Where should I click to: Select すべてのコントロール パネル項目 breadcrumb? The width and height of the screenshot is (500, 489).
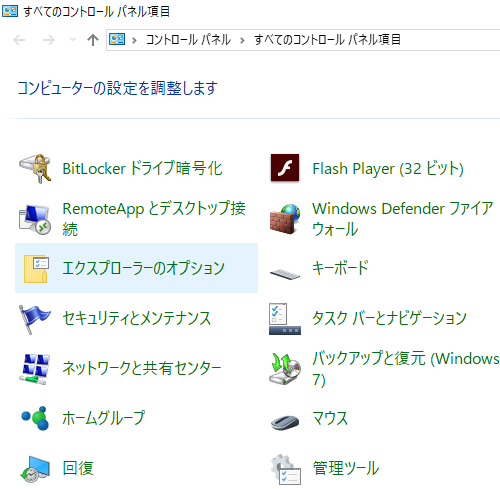(x=327, y=40)
